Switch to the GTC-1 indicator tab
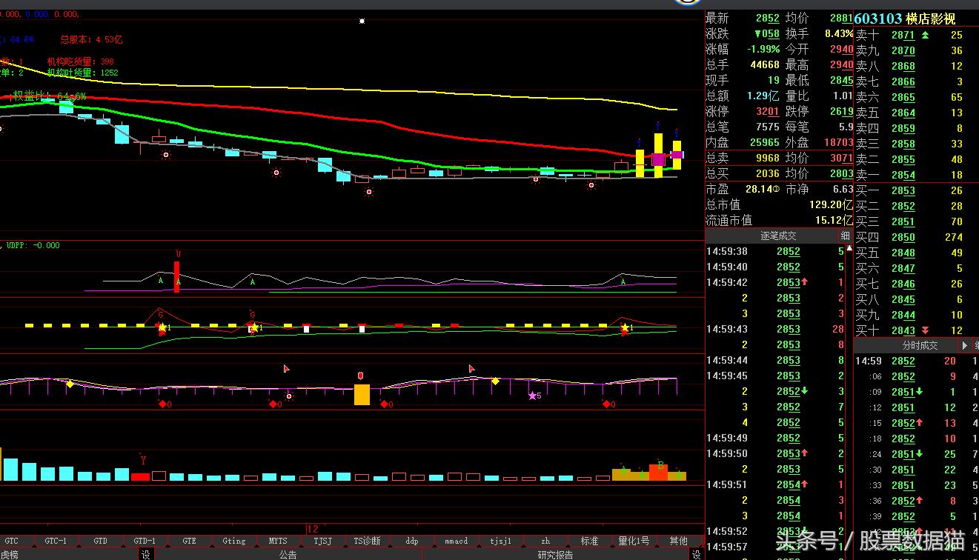Viewport: 979px width, 560px height. pyautogui.click(x=56, y=541)
